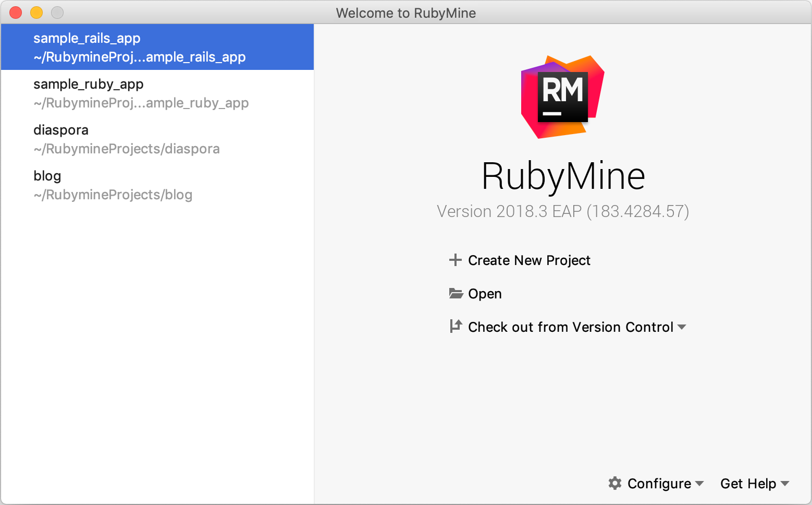Click the Configure gear icon
The image size is (812, 505).
[615, 483]
